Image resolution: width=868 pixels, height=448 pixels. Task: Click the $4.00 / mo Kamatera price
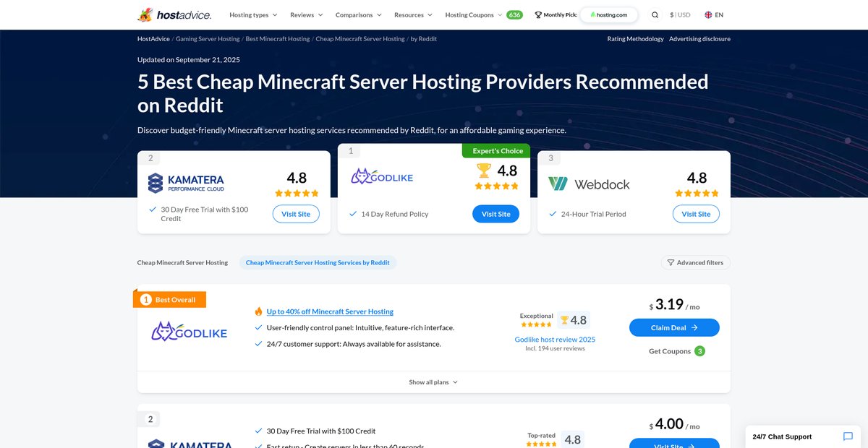coord(674,424)
